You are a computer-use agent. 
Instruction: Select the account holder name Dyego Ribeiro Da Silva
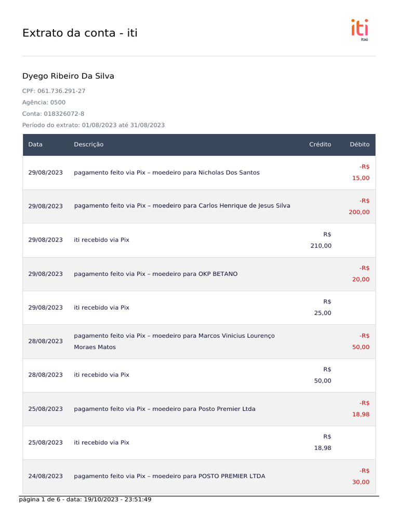pos(68,76)
